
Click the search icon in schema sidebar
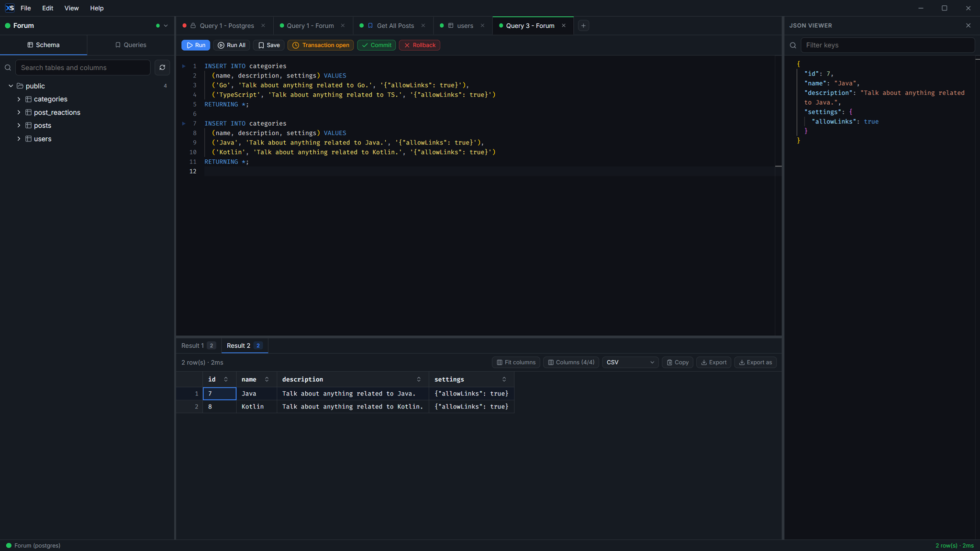pyautogui.click(x=8, y=68)
